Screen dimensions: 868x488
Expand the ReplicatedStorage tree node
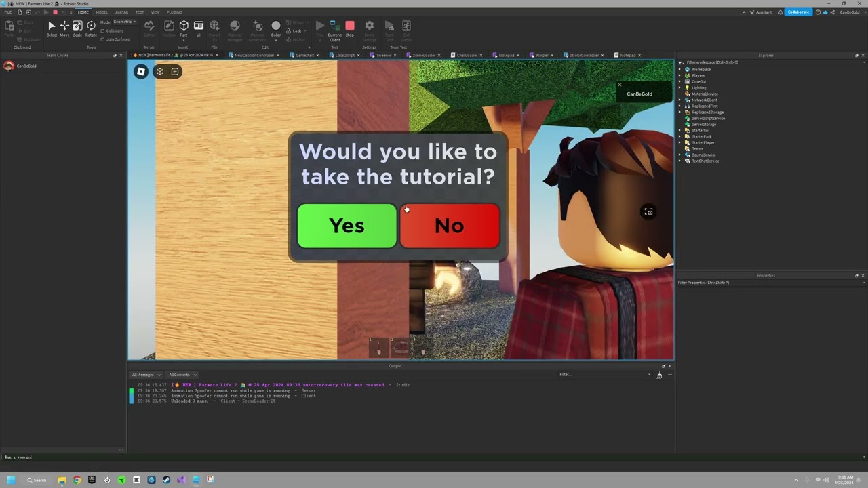click(681, 113)
